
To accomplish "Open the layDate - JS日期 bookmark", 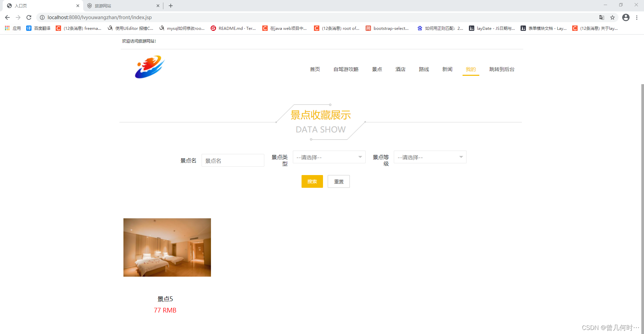I will pyautogui.click(x=492, y=28).
